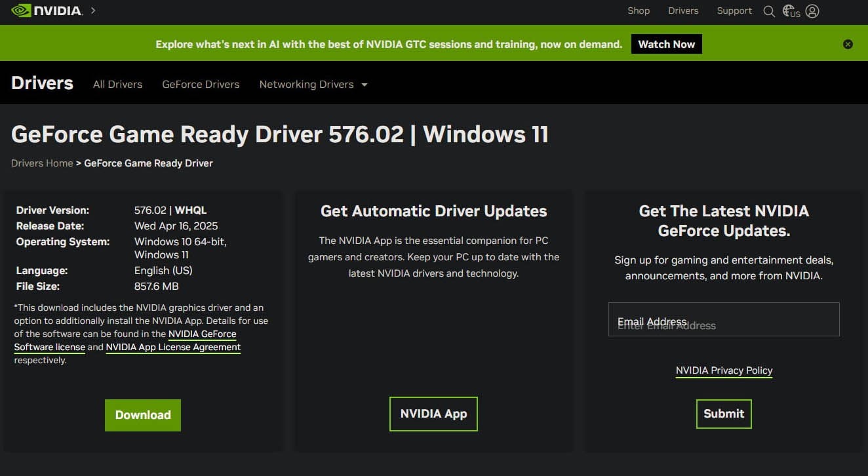Open the Support page link
Image resolution: width=868 pixels, height=476 pixels.
(734, 11)
